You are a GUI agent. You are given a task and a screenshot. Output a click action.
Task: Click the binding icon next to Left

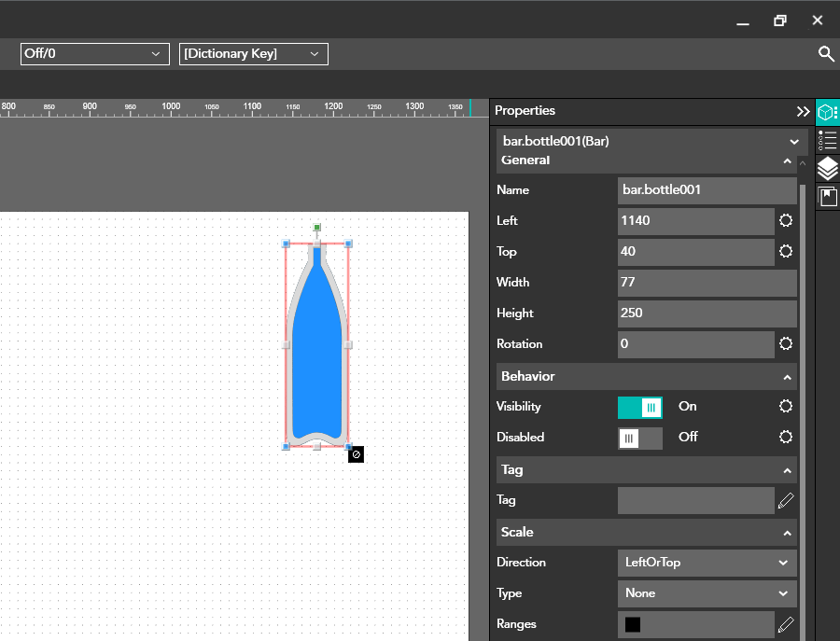pyautogui.click(x=786, y=221)
